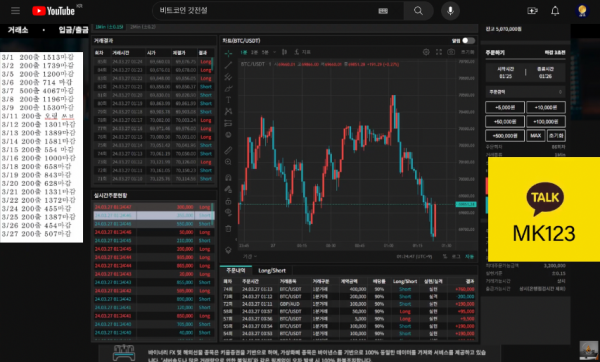Delete drawings with trash icon
Screen dimensions: 600x362
click(x=228, y=229)
